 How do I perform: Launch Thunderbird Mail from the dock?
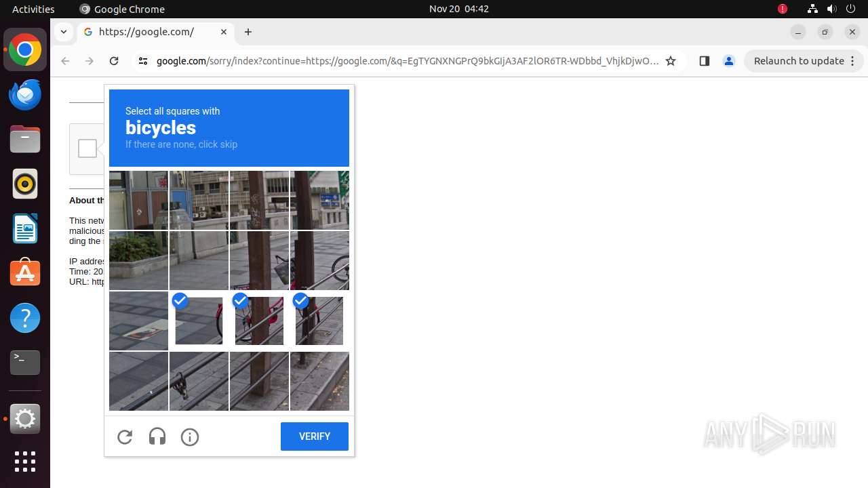pos(25,95)
